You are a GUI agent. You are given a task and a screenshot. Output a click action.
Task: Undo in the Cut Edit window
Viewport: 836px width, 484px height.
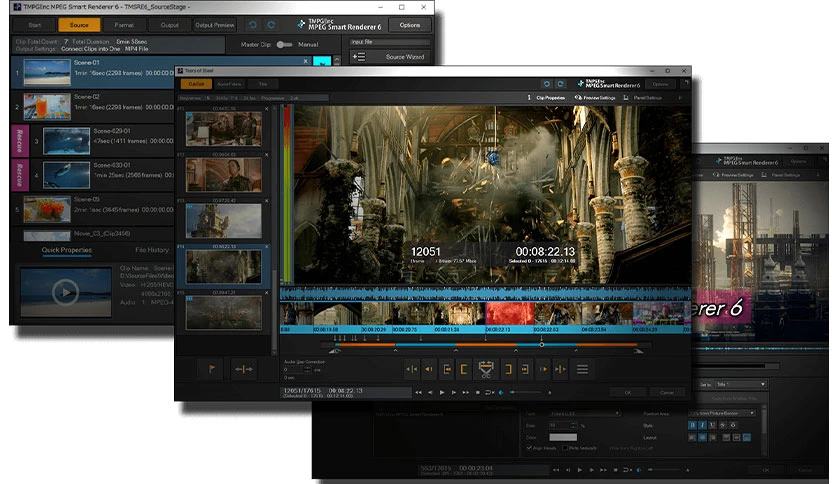546,84
